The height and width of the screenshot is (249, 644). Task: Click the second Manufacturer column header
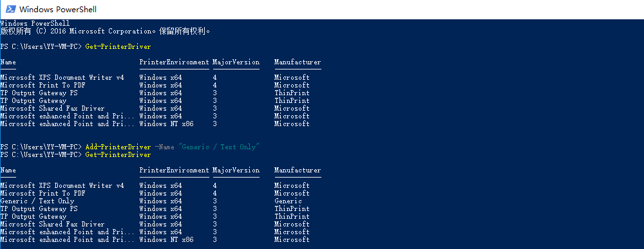[298, 171]
